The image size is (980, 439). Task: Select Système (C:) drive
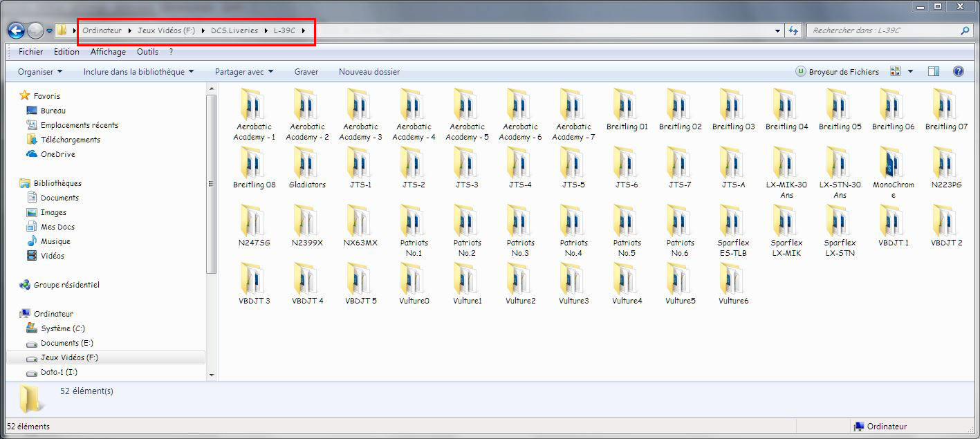pos(63,328)
